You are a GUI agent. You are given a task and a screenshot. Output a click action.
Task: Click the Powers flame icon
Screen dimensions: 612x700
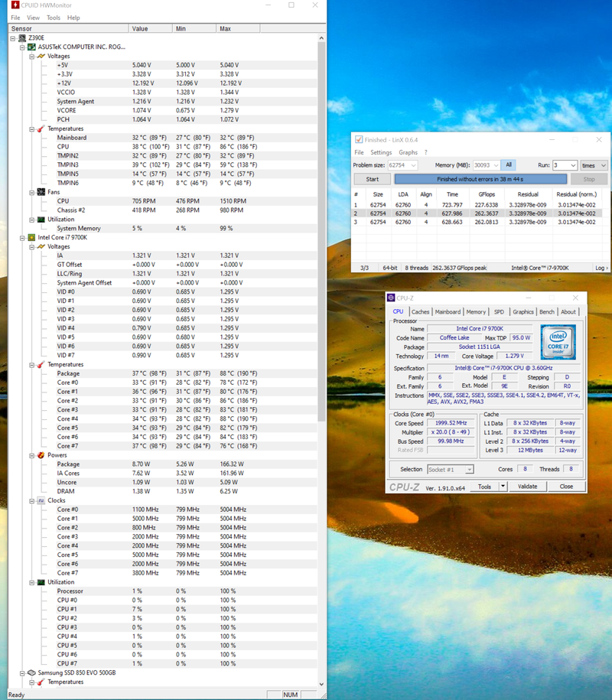(x=41, y=455)
